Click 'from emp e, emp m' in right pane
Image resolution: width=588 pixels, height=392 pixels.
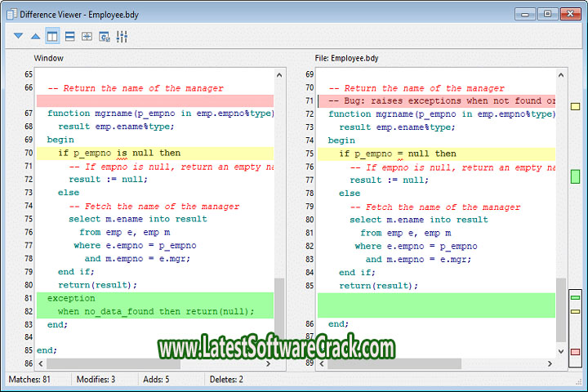406,233
